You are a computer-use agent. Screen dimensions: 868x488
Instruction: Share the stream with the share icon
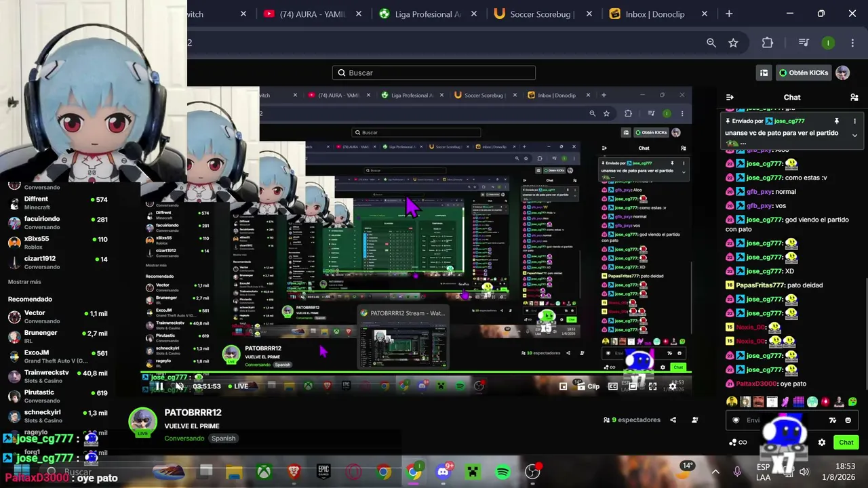673,420
